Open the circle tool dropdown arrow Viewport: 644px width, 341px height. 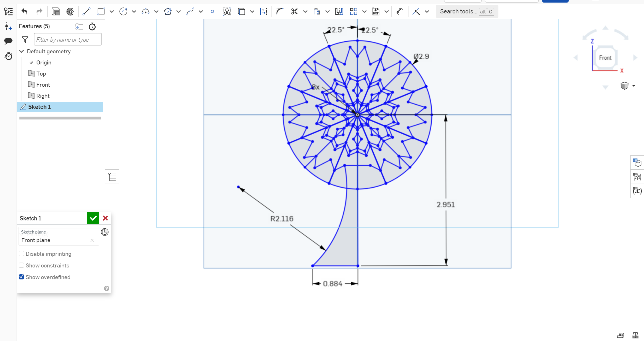click(x=134, y=11)
